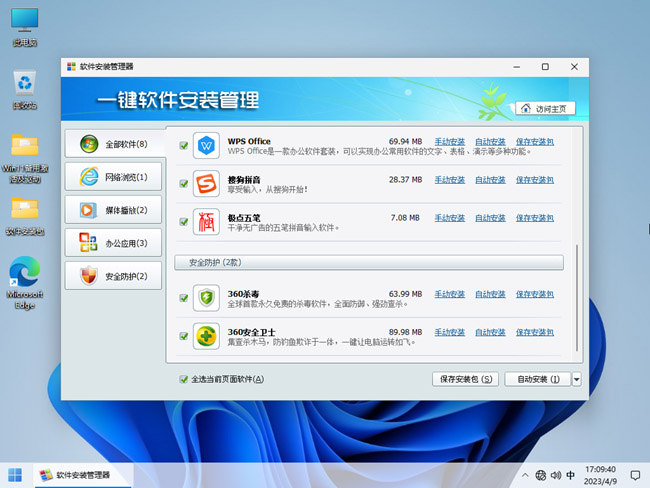650x488 pixels.
Task: Select 全部软件(8) category tab
Action: pos(114,144)
